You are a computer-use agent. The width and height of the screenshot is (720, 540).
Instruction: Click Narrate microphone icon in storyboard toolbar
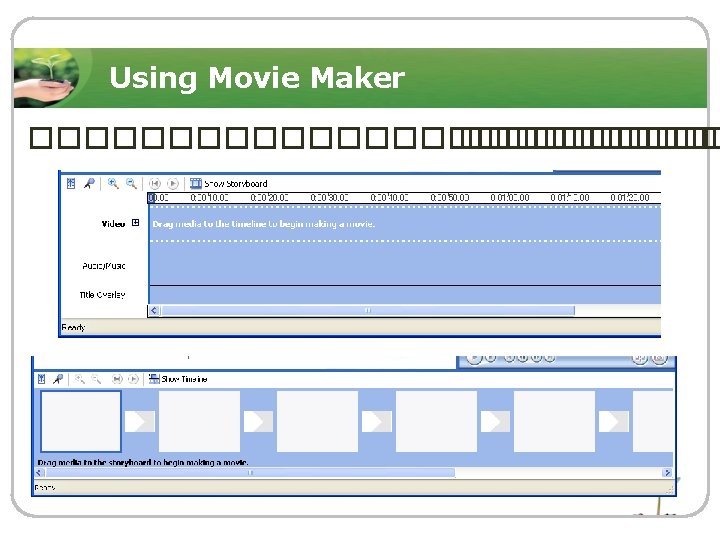[58, 379]
